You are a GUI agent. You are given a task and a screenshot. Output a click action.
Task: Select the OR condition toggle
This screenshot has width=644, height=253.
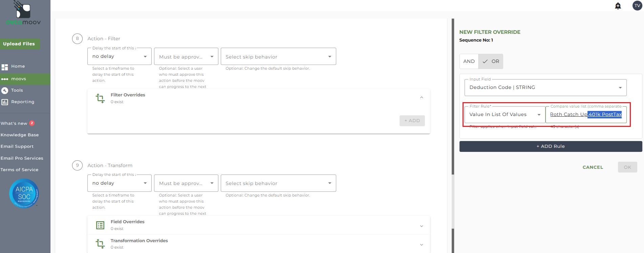pyautogui.click(x=491, y=61)
